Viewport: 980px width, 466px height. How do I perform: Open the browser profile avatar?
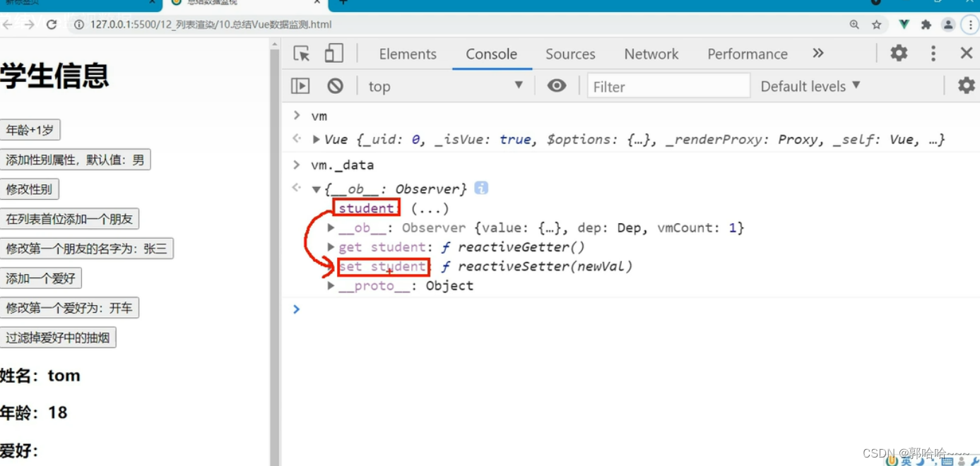948,25
